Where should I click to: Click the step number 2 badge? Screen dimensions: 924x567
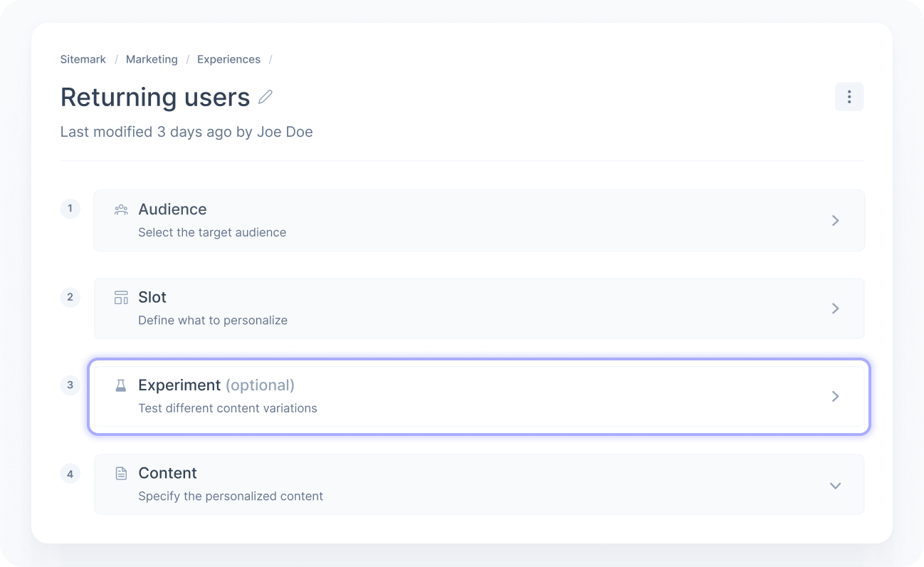pyautogui.click(x=70, y=297)
